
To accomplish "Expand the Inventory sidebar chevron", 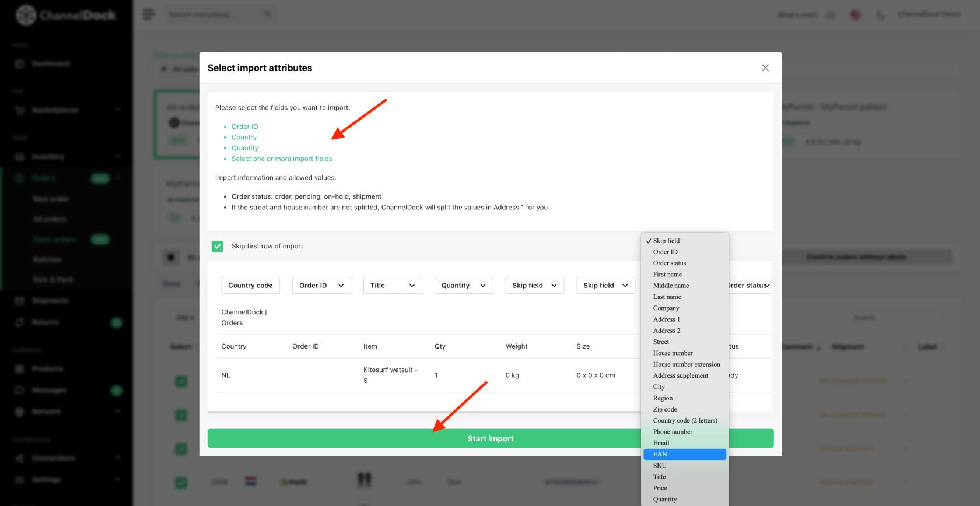I will 118,156.
